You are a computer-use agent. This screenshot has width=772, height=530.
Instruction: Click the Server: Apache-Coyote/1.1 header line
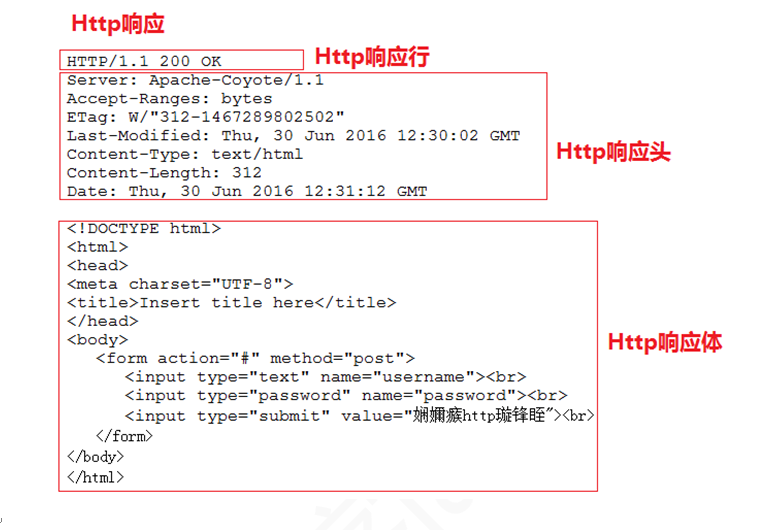(195, 80)
